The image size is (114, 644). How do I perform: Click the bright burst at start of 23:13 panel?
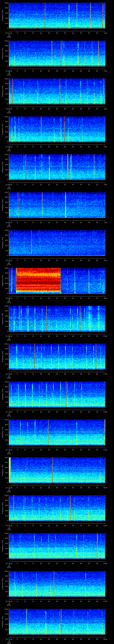pyautogui.click(x=10, y=470)
